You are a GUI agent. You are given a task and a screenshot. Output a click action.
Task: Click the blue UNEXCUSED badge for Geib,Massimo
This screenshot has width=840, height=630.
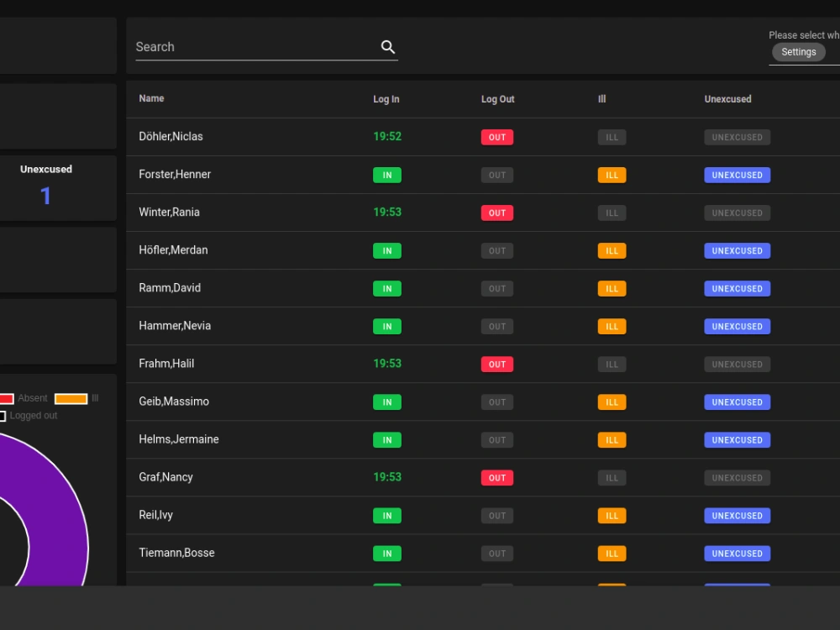(x=737, y=402)
